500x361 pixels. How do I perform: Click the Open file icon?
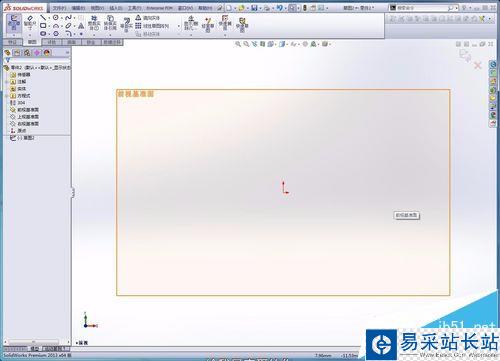tap(241, 7)
